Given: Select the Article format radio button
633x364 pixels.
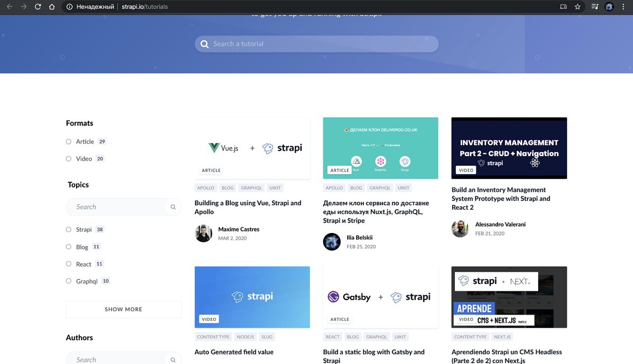Looking at the screenshot, I should (69, 141).
